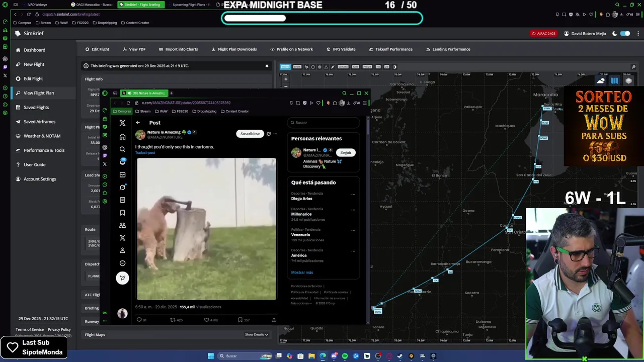Click the X search Buscar field
The image size is (644, 362).
tap(324, 123)
